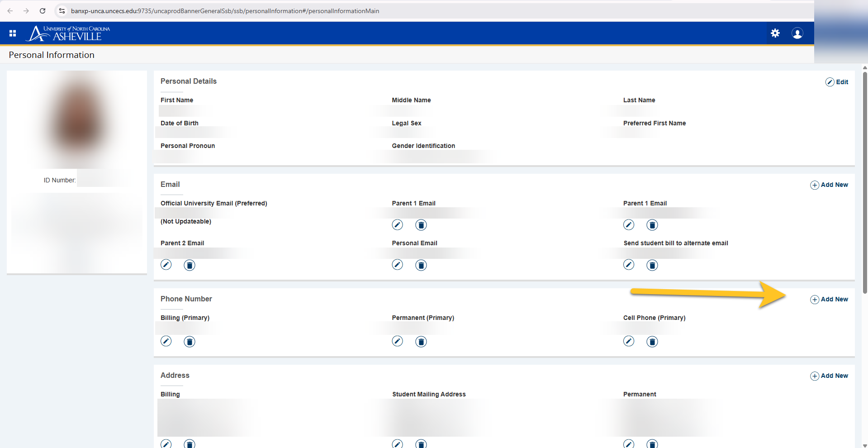Edit the Parent 2 Email entry

tap(166, 265)
